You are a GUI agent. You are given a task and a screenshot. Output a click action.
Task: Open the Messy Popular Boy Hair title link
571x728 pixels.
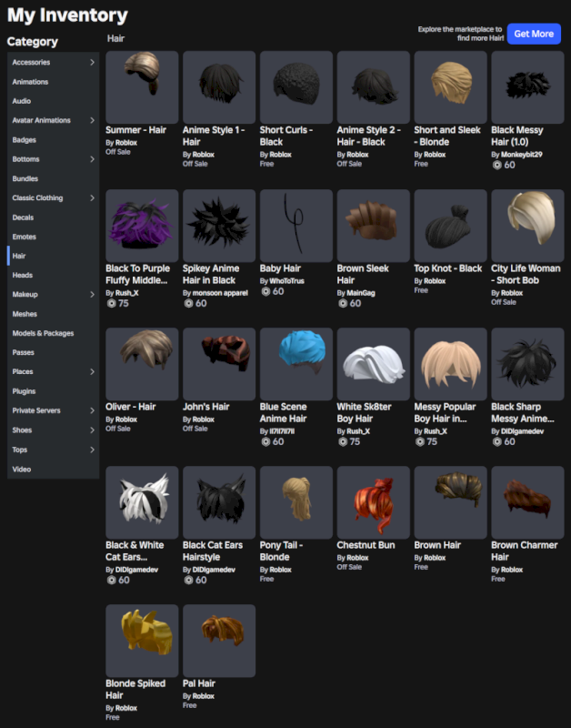point(445,413)
